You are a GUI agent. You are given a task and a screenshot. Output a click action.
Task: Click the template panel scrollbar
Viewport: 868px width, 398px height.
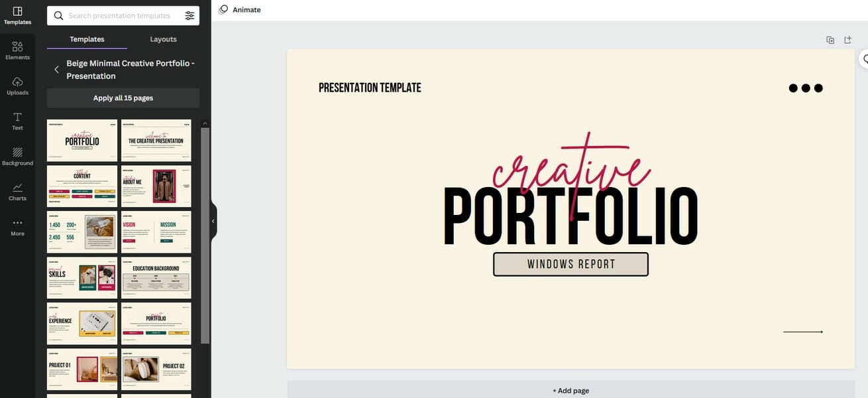coord(205,235)
